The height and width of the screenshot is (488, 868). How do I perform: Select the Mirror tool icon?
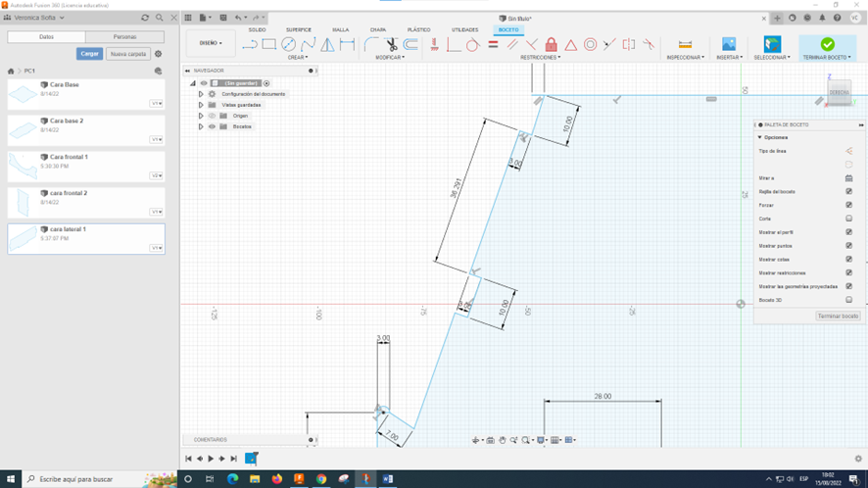(x=328, y=44)
